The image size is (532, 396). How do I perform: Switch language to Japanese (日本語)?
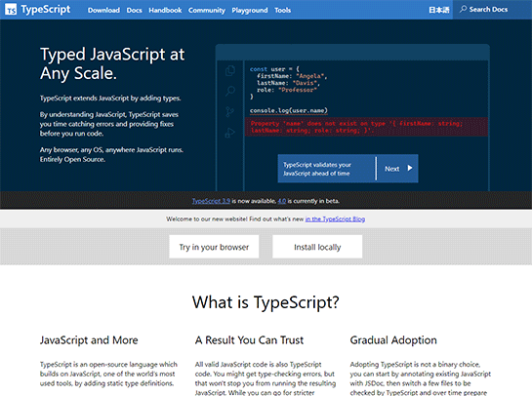point(438,10)
